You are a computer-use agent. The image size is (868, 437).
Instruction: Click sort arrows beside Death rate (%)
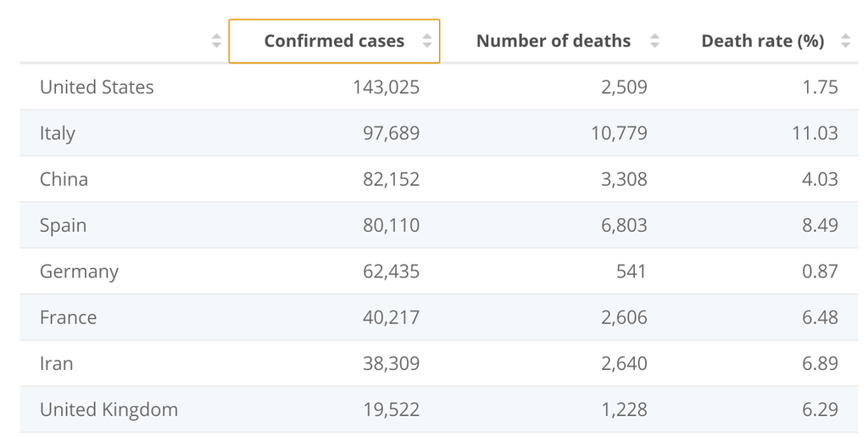tap(845, 41)
